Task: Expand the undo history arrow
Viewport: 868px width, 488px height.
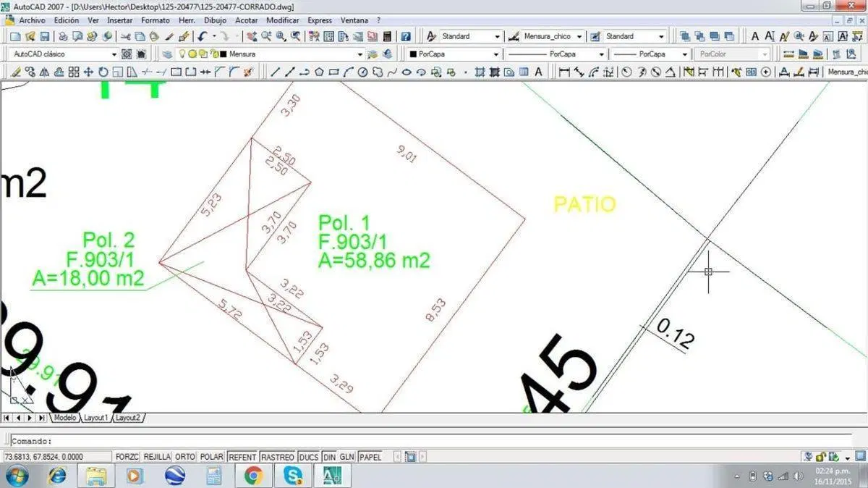Action: 214,36
